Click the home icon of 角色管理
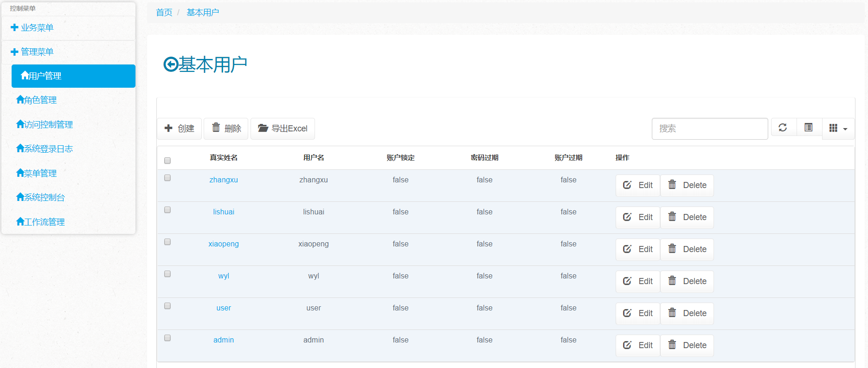The width and height of the screenshot is (868, 368). coord(20,99)
